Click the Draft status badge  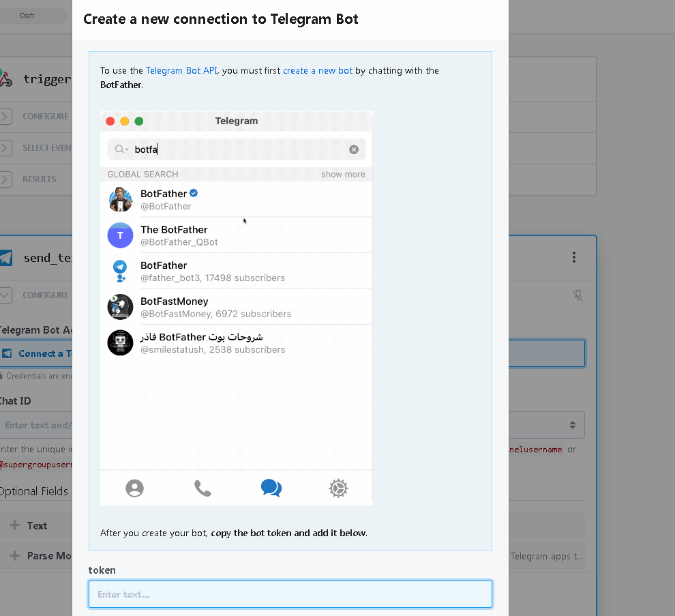pyautogui.click(x=27, y=16)
